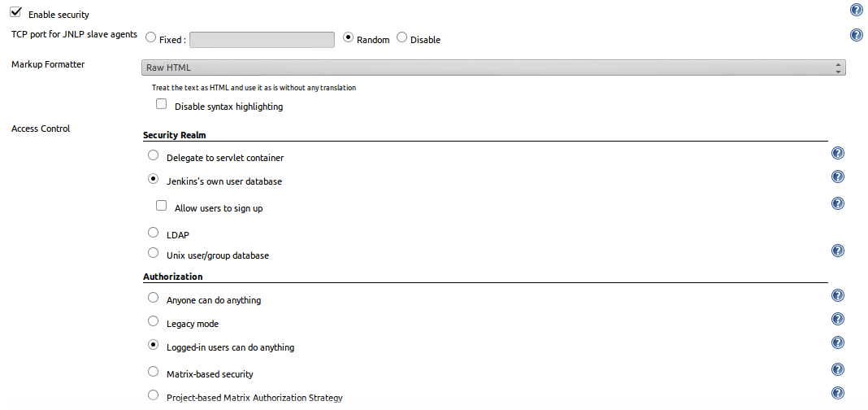Check Disable syntax highlighting
868x410 pixels.
pyautogui.click(x=161, y=103)
